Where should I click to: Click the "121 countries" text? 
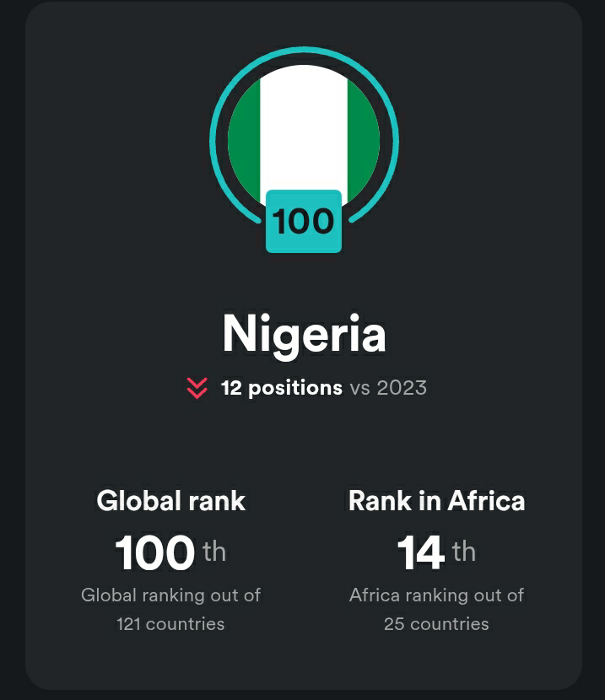tap(171, 624)
